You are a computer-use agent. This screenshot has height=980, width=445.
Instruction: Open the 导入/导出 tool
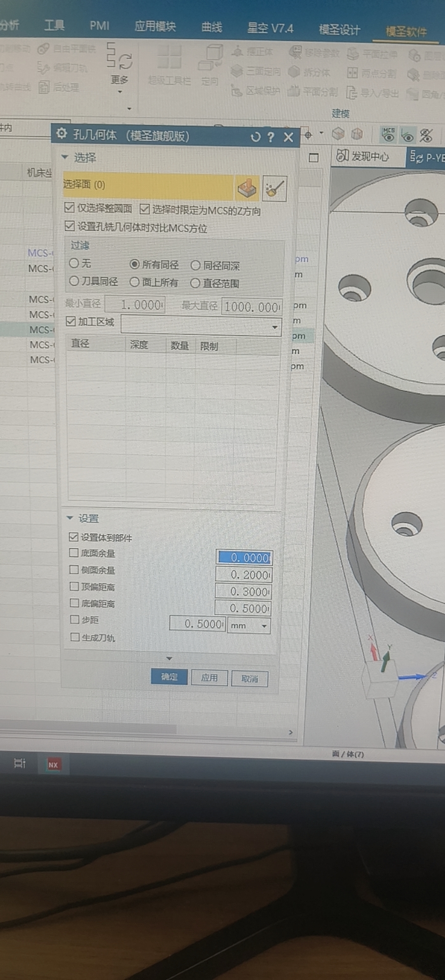click(x=372, y=93)
